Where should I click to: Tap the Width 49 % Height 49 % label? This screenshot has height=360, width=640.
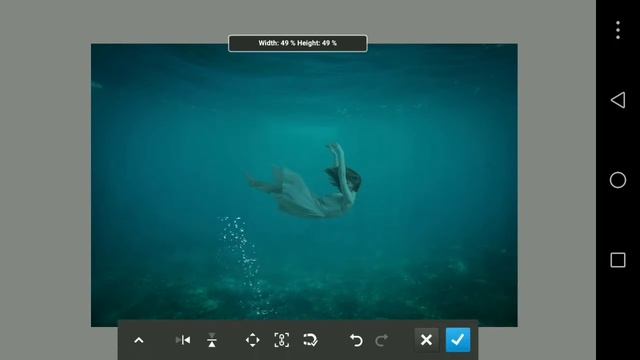298,43
